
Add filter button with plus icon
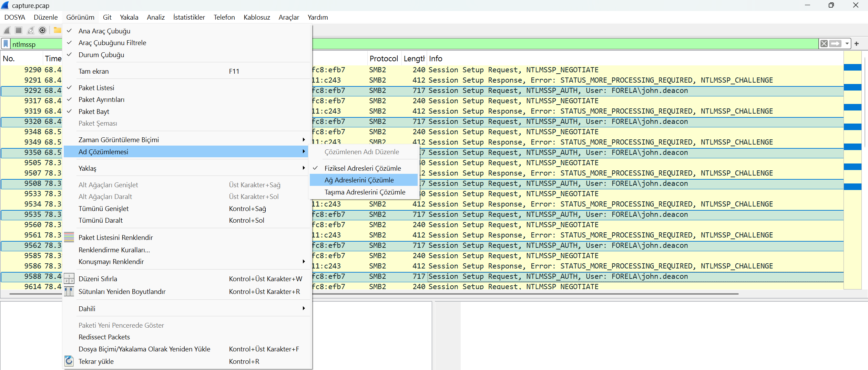(857, 44)
